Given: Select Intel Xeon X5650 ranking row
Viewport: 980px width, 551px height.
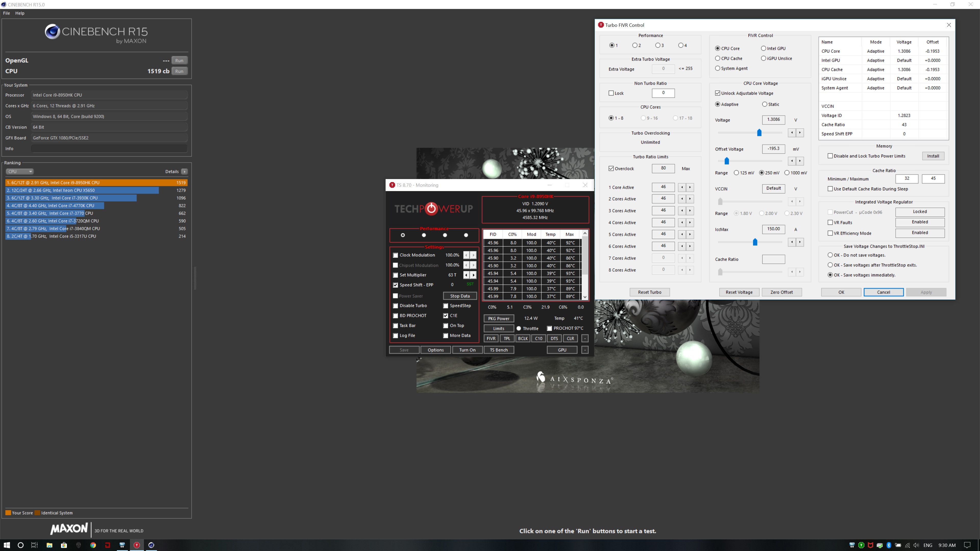Looking at the screenshot, I should [x=96, y=190].
